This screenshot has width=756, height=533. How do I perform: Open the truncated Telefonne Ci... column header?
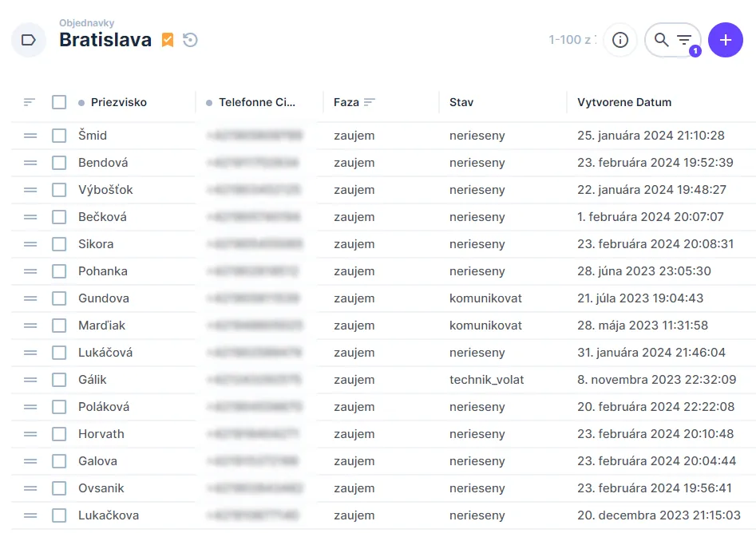(x=257, y=102)
